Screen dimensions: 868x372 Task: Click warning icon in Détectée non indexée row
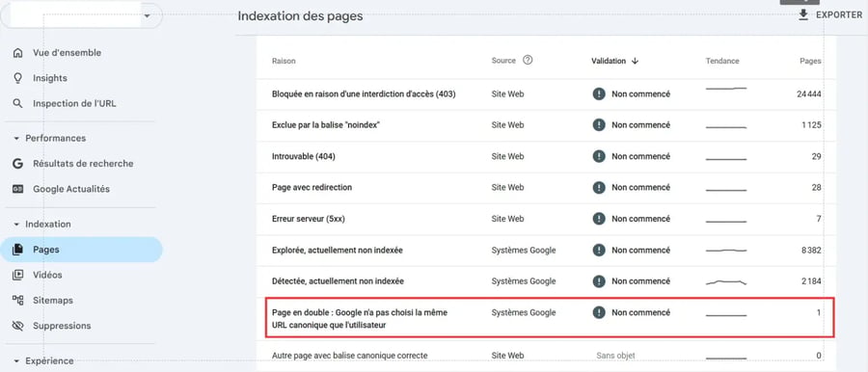tap(598, 281)
